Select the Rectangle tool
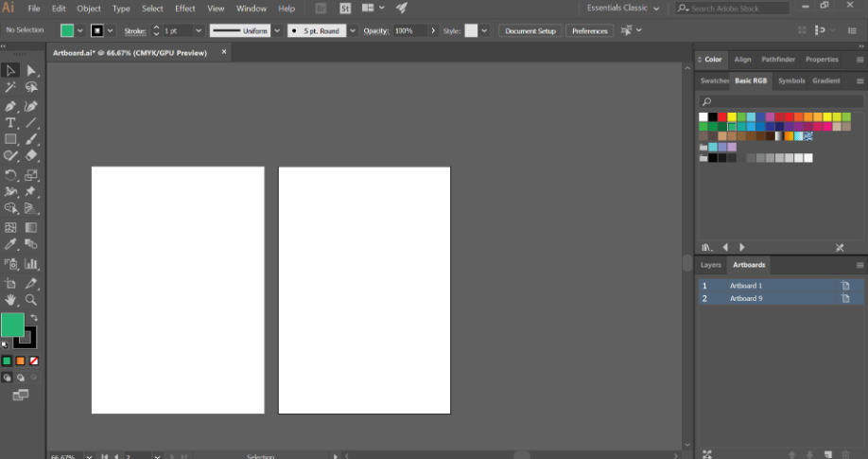This screenshot has height=459, width=868. 10,139
